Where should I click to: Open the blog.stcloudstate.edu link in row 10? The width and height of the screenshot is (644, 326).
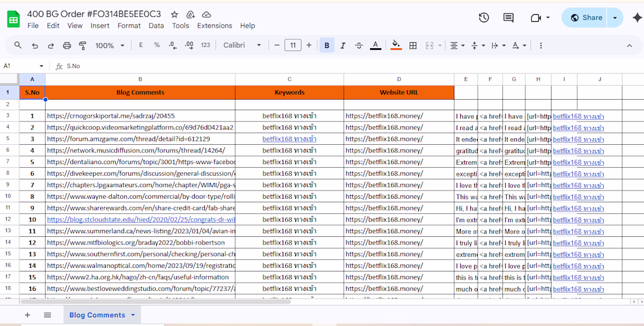point(141,219)
